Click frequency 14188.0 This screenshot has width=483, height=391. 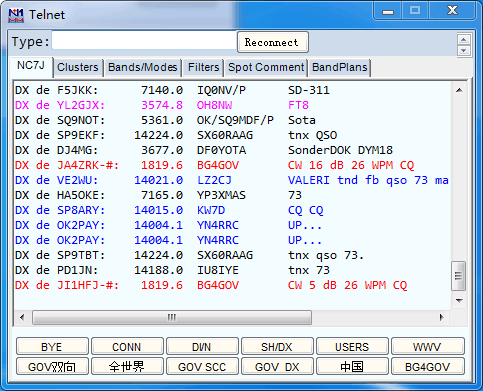tap(159, 270)
